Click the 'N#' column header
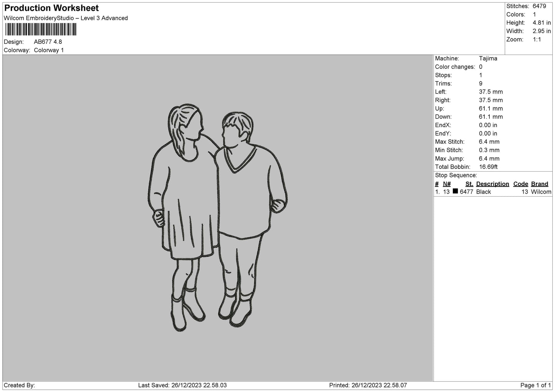The height and width of the screenshot is (392, 555). (447, 184)
